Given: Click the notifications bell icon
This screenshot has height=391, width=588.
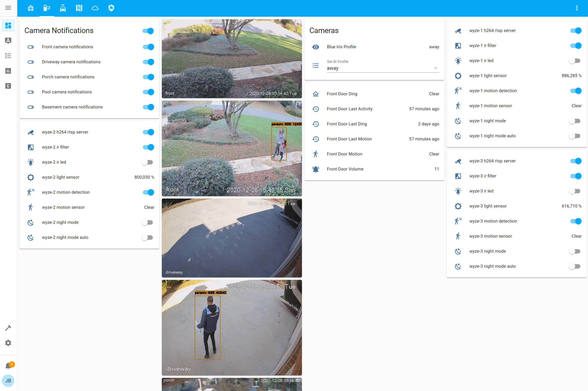Looking at the screenshot, I should coord(8,366).
